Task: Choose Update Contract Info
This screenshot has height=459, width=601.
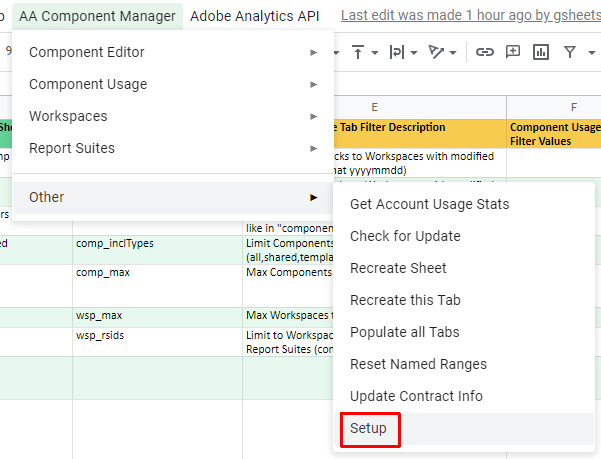Action: tap(464, 396)
